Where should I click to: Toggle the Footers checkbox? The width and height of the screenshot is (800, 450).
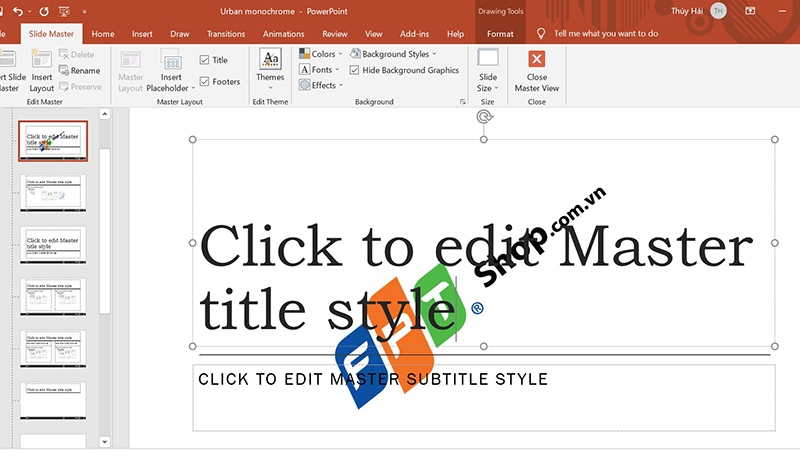pyautogui.click(x=205, y=82)
